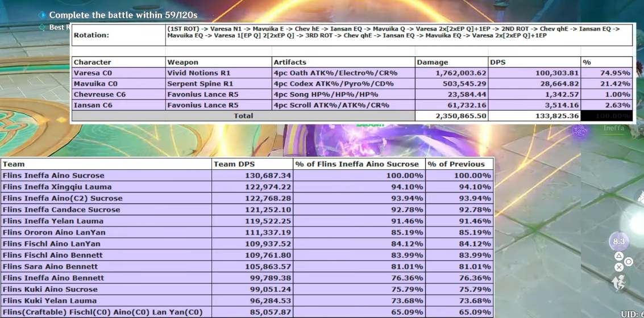The width and height of the screenshot is (644, 318).
Task: Click the 'Character' column header
Action: pos(119,62)
